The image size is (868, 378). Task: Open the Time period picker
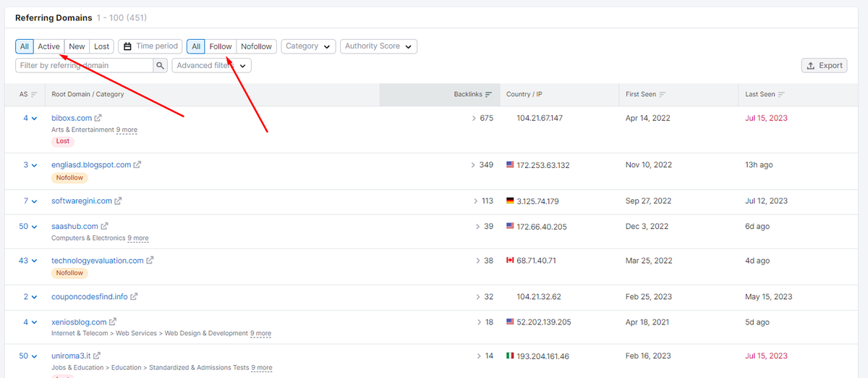(x=150, y=46)
